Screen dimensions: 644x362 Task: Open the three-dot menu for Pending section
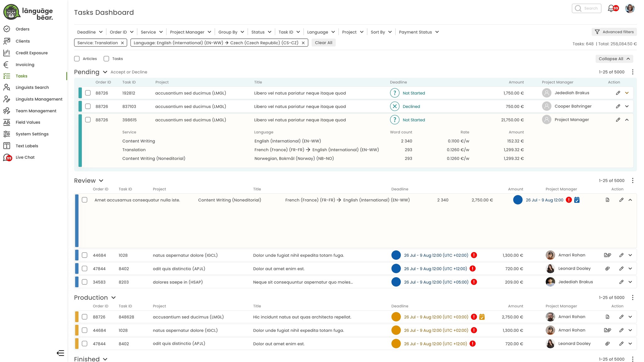pyautogui.click(x=633, y=72)
